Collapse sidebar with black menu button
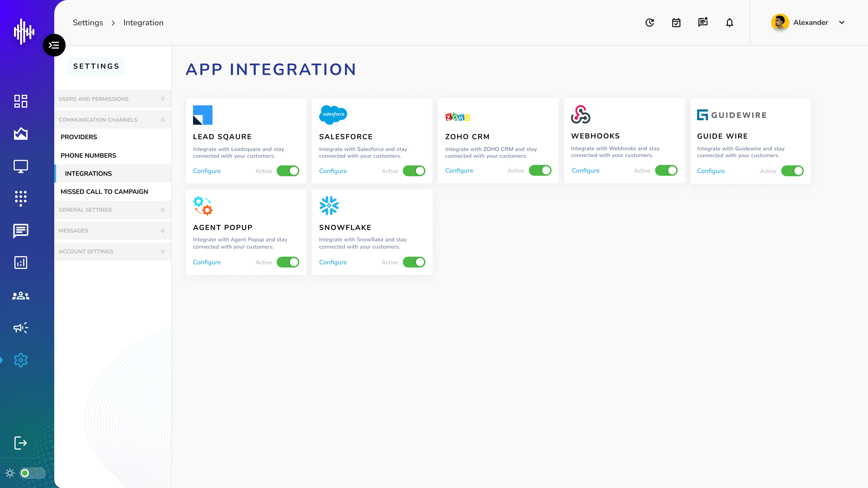 pos(54,45)
